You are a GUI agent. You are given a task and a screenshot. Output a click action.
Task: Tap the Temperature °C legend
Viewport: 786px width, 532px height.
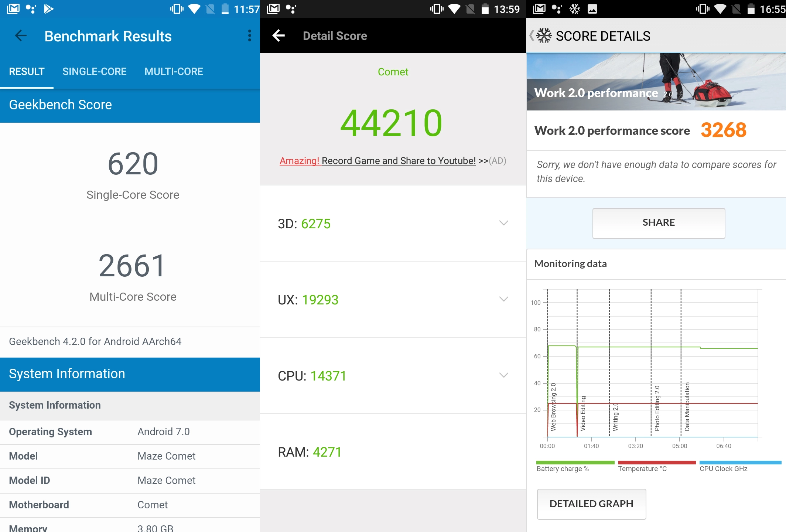click(x=656, y=467)
